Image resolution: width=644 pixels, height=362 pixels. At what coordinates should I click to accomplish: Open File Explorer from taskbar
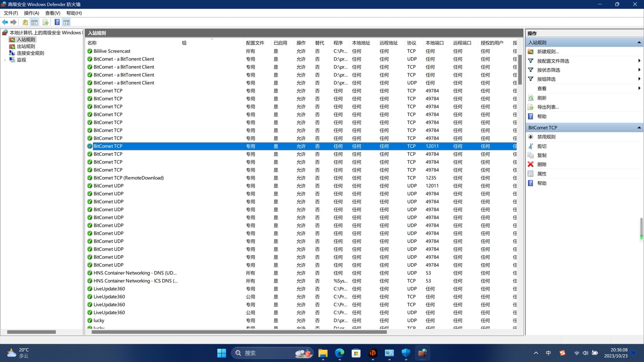click(323, 353)
